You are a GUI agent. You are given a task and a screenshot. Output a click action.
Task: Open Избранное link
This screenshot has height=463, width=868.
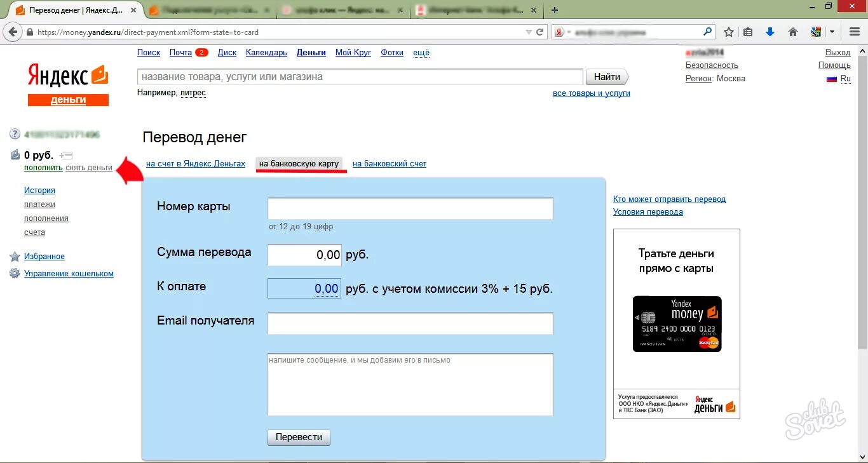(44, 257)
